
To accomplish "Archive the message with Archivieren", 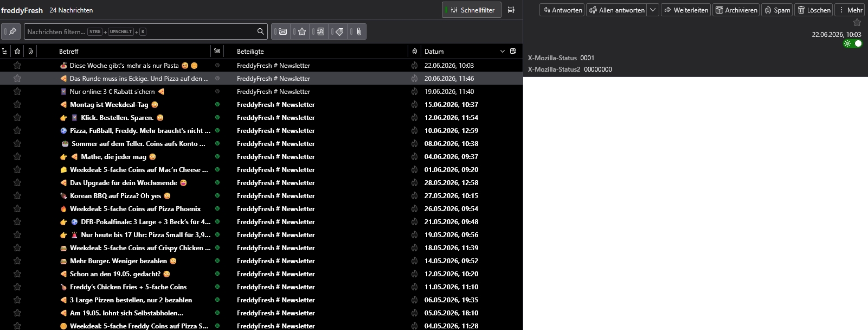I will 736,10.
